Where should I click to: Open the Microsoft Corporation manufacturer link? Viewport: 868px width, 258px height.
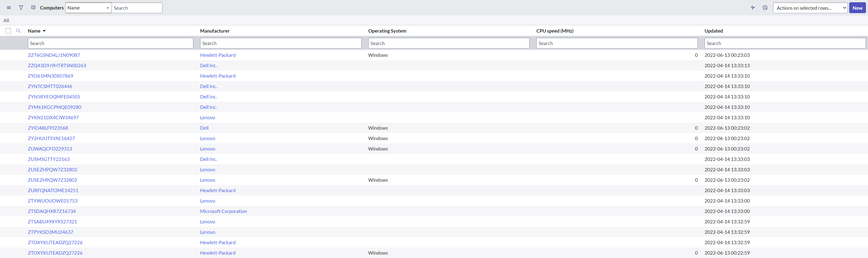pyautogui.click(x=223, y=211)
